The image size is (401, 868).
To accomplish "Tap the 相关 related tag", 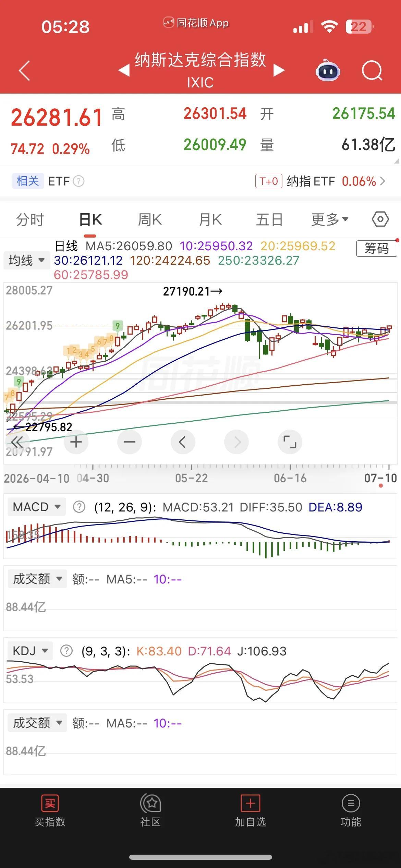I will click(28, 181).
